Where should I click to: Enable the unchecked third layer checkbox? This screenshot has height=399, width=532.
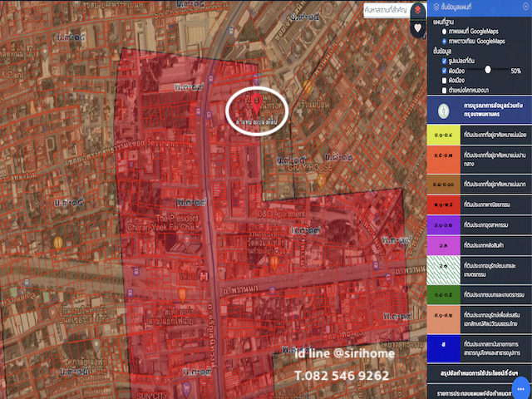pos(444,80)
